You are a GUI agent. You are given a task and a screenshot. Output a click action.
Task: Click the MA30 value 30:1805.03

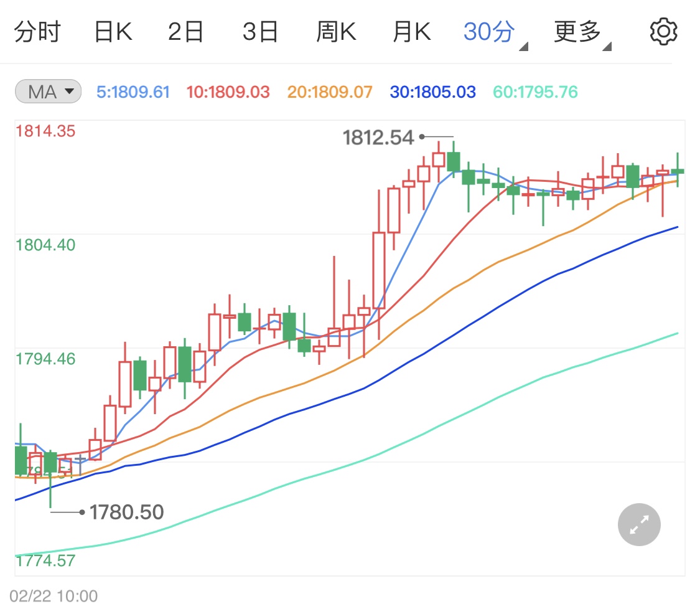tap(432, 92)
